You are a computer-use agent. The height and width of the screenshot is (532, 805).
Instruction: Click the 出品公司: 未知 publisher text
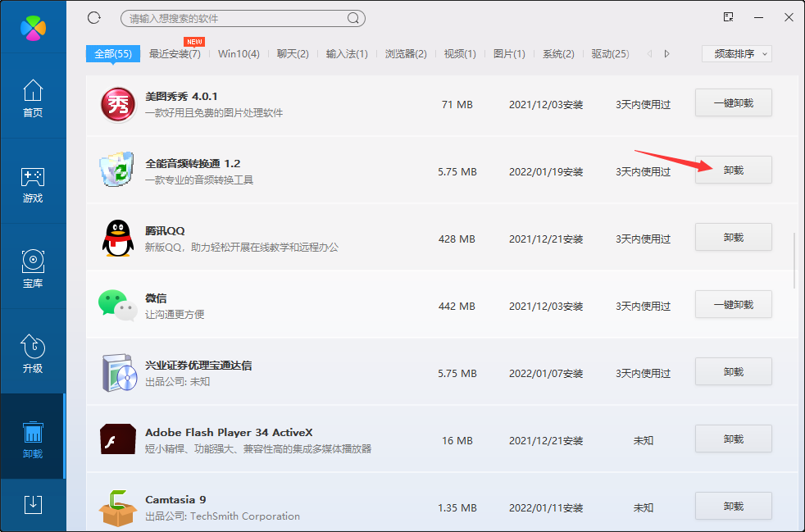tap(178, 382)
